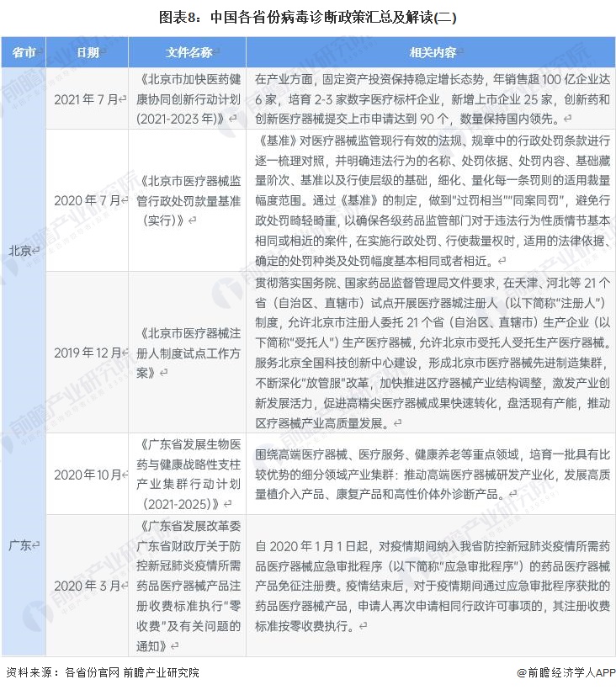Click the 文件名称 column header

click(188, 52)
